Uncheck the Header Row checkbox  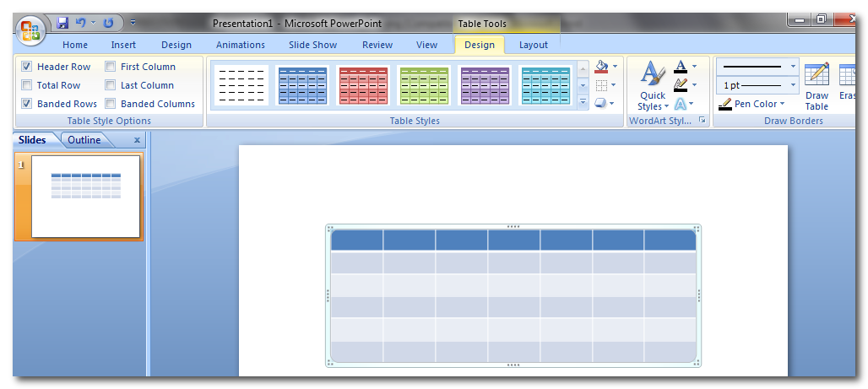27,67
